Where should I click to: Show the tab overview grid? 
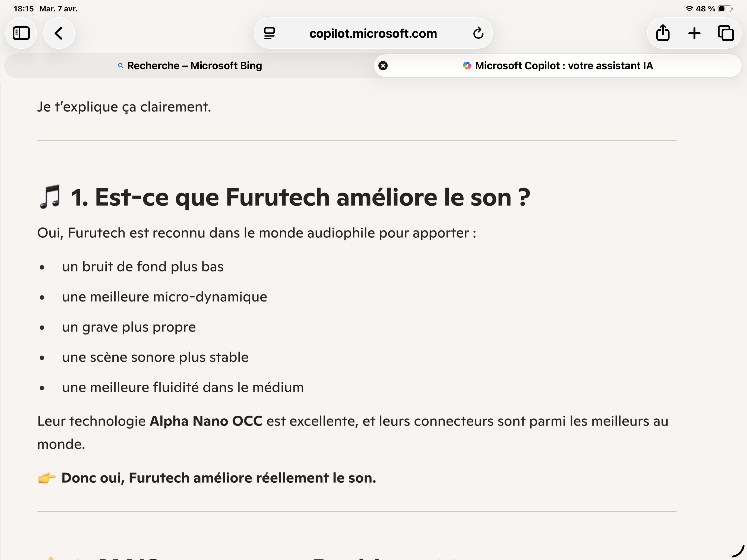725,33
